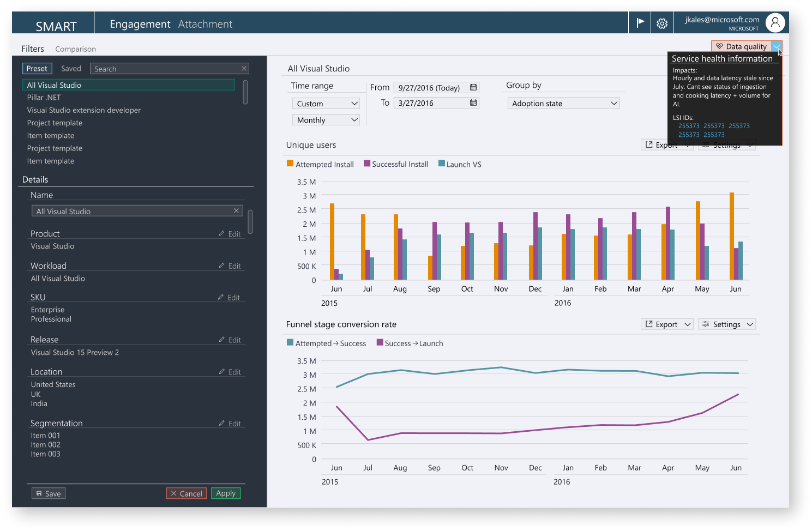Click the preset list scrollbar

[245, 92]
